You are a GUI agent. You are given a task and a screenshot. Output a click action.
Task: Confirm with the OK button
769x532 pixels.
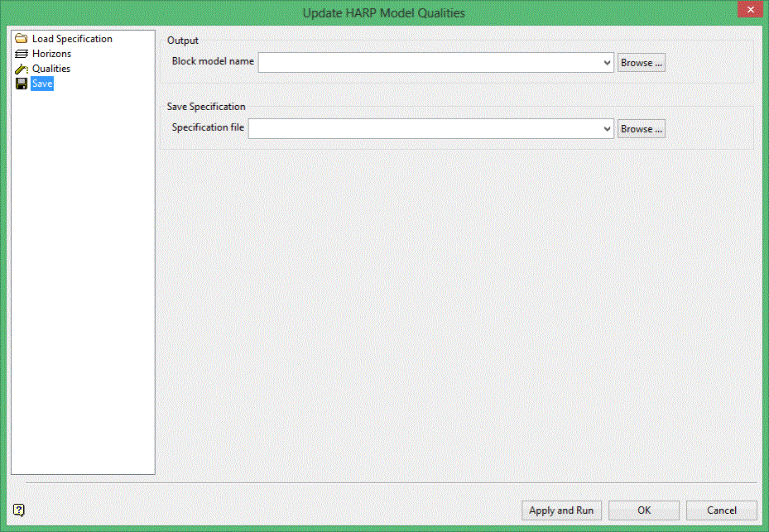coord(644,510)
